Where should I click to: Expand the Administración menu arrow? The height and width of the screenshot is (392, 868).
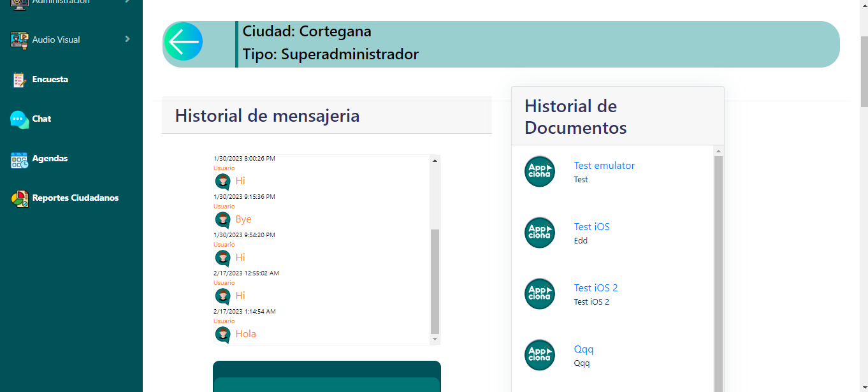[x=127, y=2]
